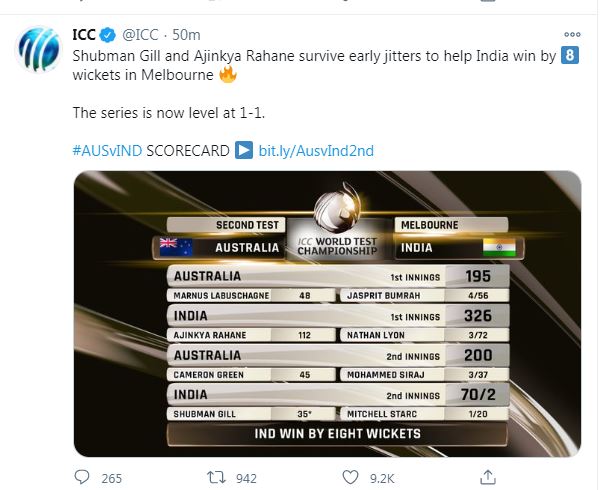Click the 942 retweets count
This screenshot has width=608, height=490.
pos(246,478)
